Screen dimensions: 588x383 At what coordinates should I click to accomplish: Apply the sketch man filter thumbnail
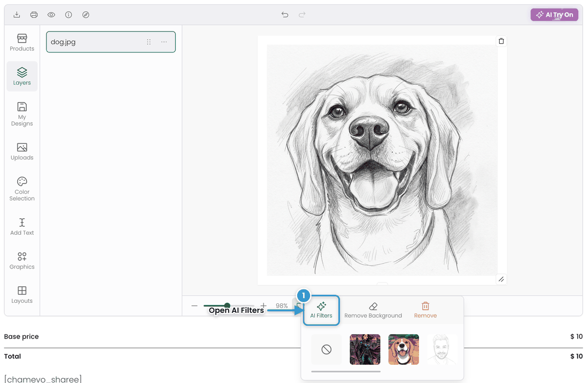point(442,350)
